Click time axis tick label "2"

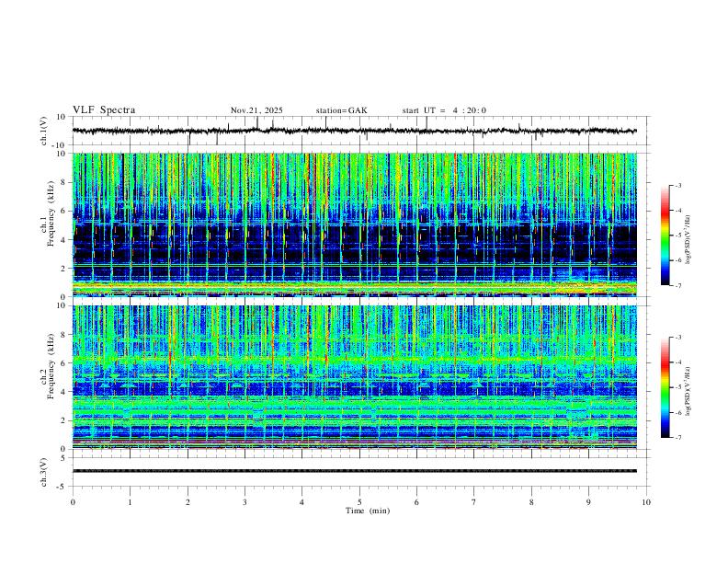coord(188,502)
